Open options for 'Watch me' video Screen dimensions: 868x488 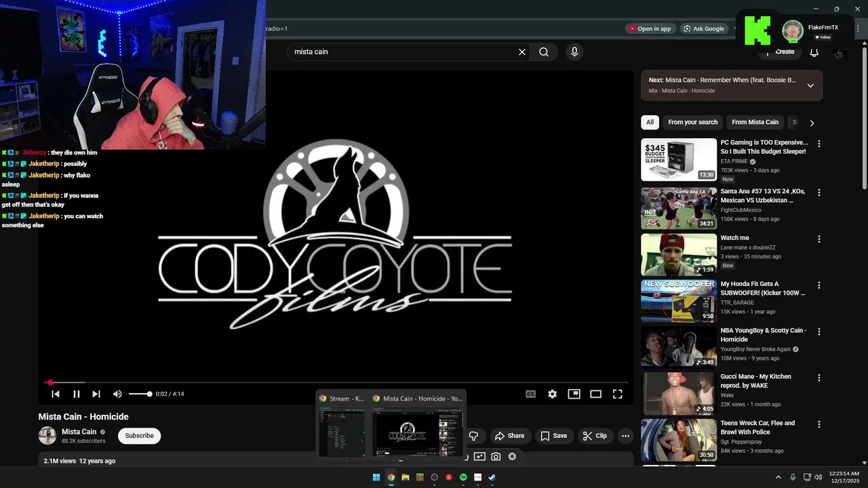(x=819, y=239)
